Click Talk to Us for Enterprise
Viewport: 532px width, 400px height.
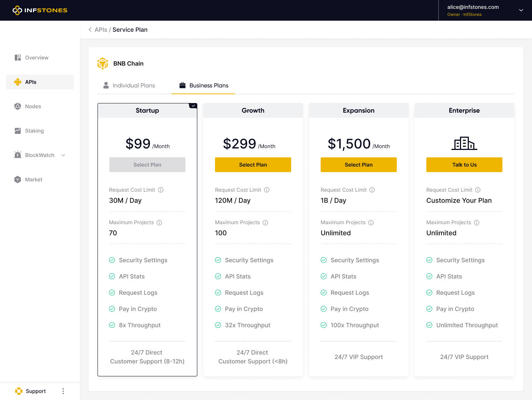[x=464, y=165]
